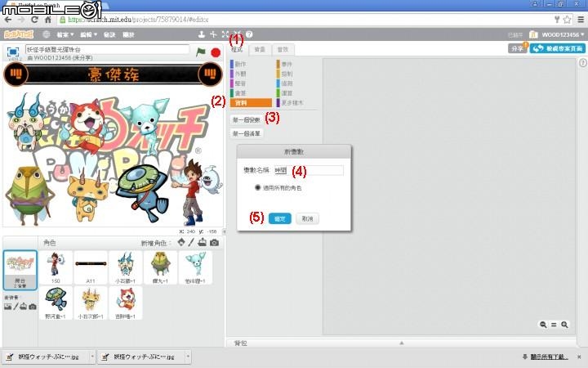This screenshot has height=368, width=588.
Task: Choose new backdrop from library icon
Action: (x=7, y=307)
